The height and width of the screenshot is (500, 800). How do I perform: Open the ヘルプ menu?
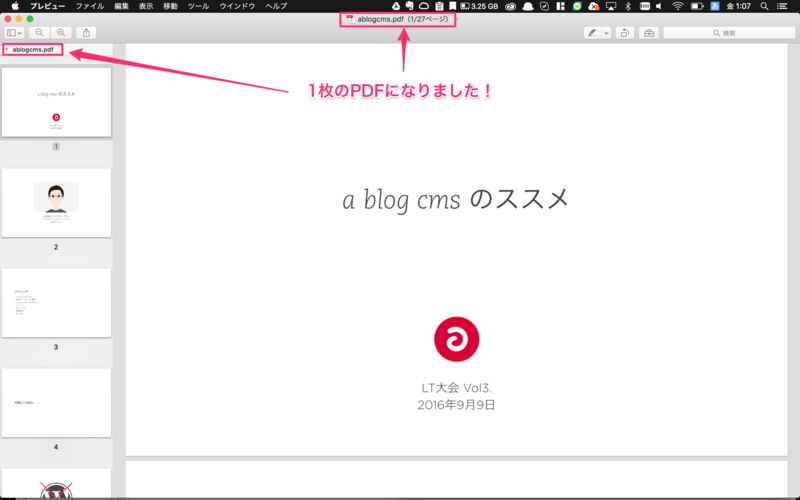tap(276, 6)
